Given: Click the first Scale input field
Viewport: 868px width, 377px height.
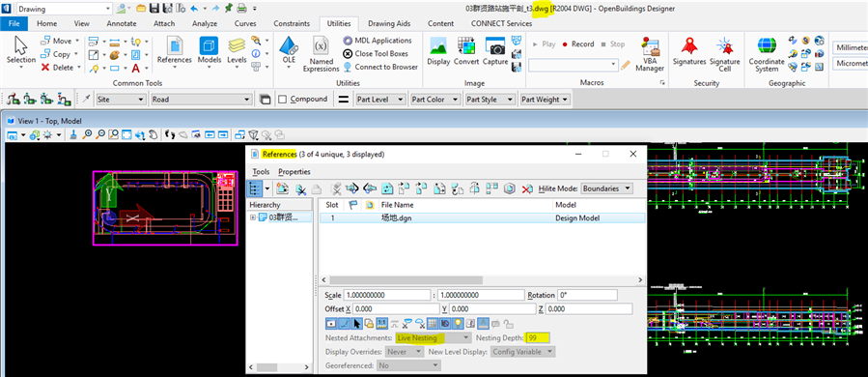Looking at the screenshot, I should 386,295.
